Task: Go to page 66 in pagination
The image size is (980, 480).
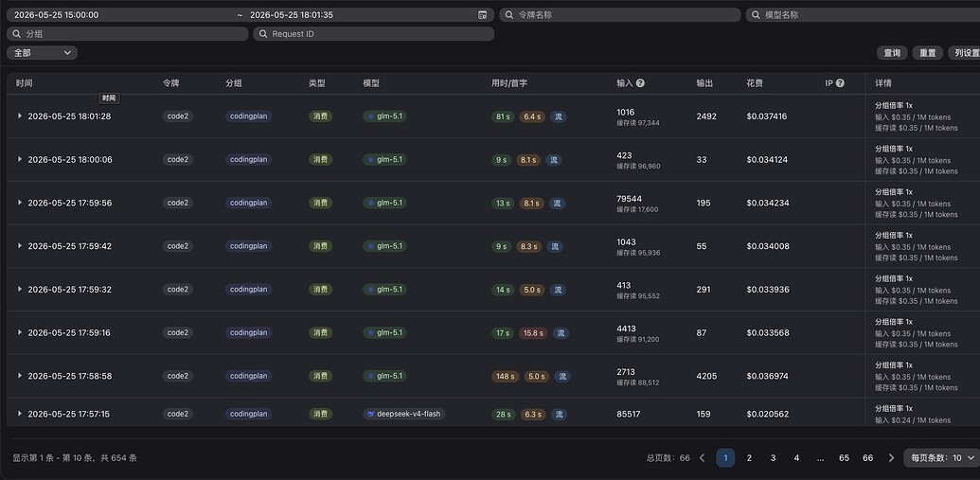Action: (867, 458)
